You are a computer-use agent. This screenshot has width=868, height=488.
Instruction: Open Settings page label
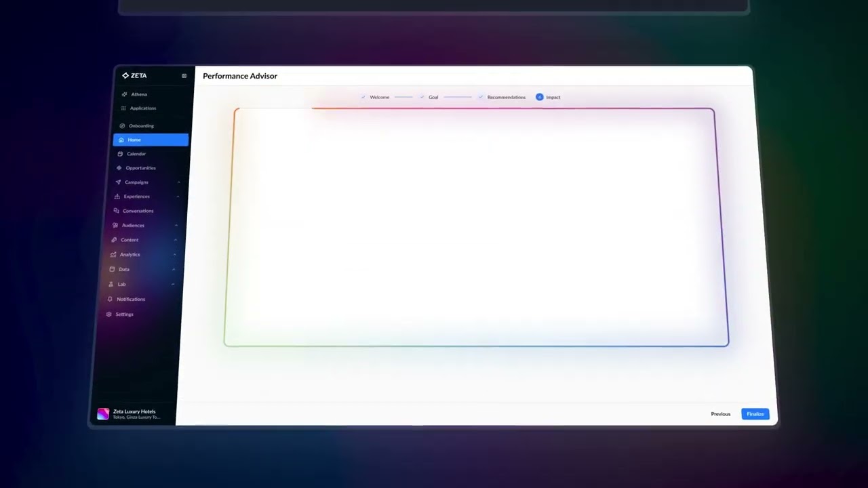click(x=124, y=314)
